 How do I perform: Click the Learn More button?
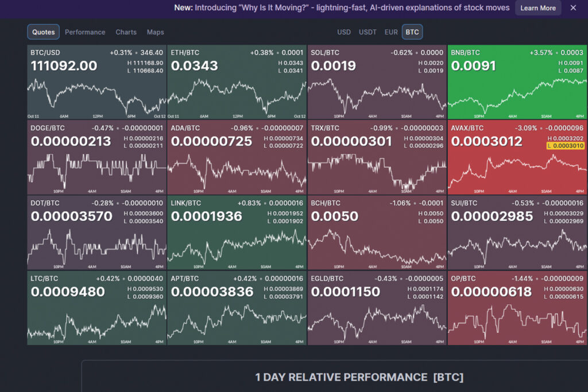tap(538, 8)
